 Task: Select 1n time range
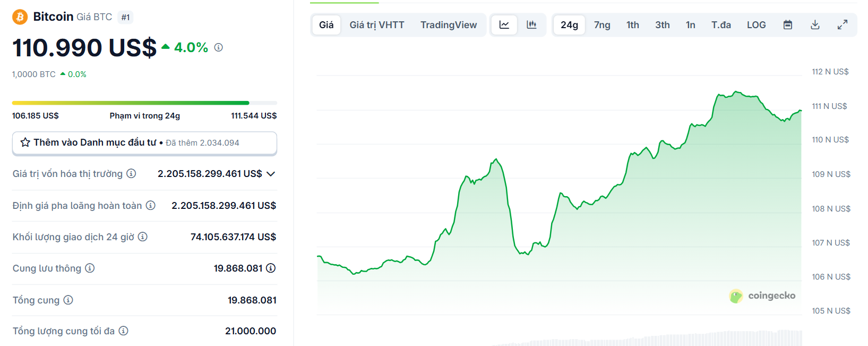coord(691,25)
